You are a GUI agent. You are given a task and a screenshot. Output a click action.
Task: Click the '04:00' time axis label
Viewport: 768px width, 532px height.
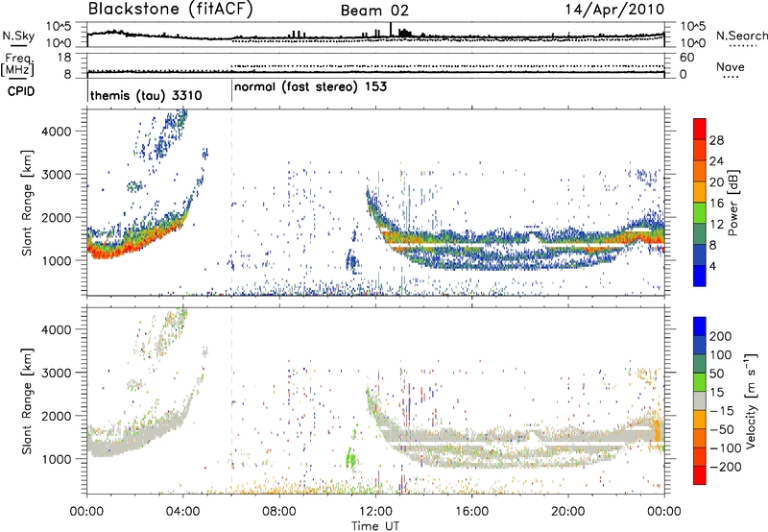pos(182,512)
